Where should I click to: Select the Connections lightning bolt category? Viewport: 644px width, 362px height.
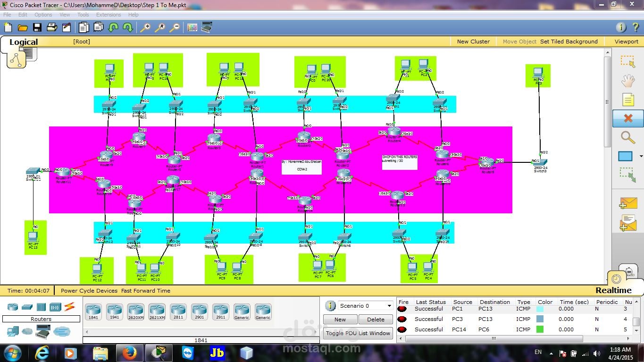click(69, 307)
